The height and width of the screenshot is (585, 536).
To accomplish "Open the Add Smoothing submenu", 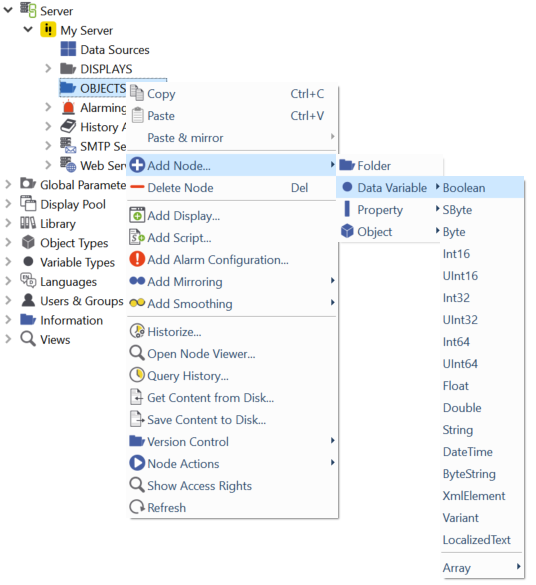I will (x=232, y=304).
